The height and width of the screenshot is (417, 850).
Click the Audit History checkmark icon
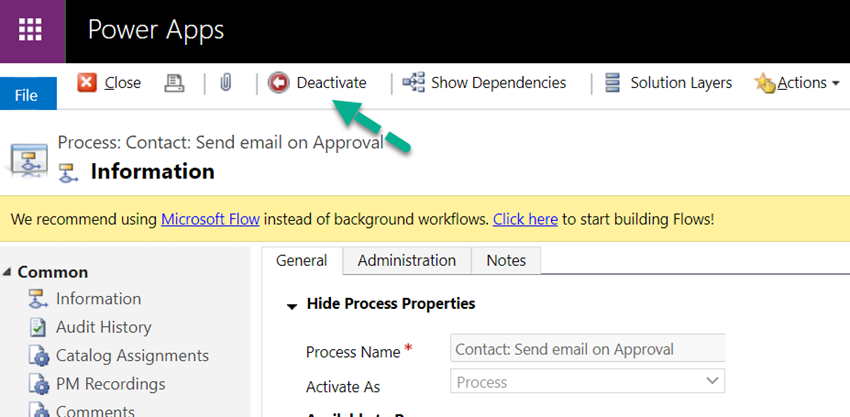point(37,328)
